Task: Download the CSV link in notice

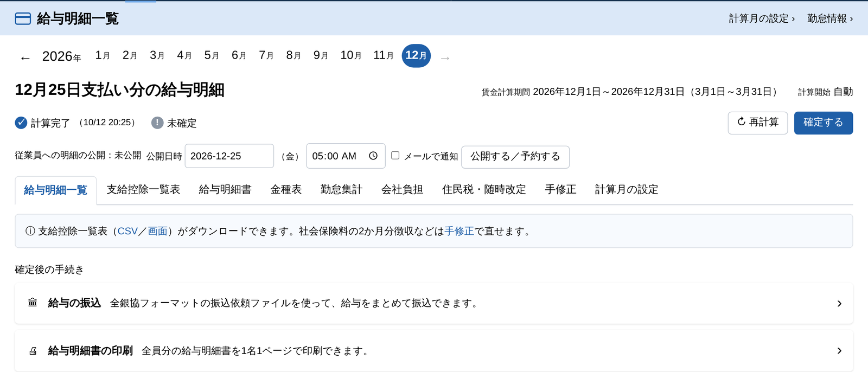Action: pos(127,231)
